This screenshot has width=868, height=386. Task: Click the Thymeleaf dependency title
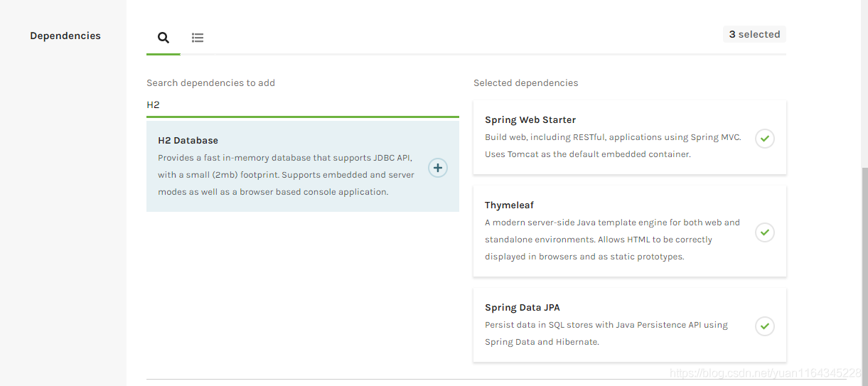(x=509, y=205)
